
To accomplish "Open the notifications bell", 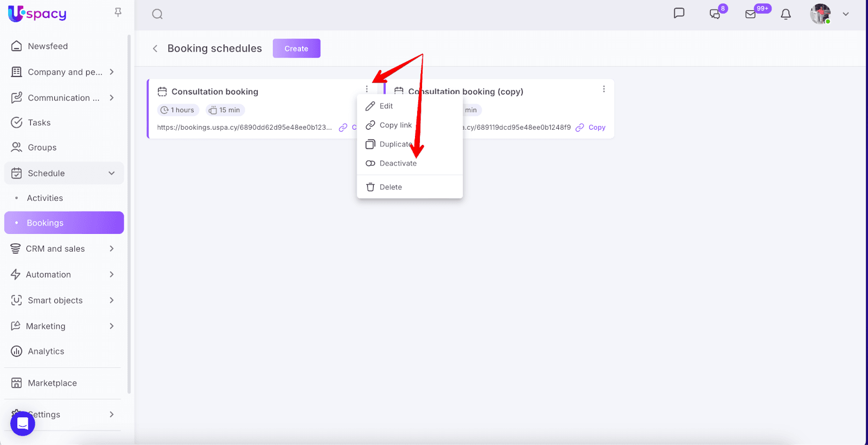I will click(786, 14).
